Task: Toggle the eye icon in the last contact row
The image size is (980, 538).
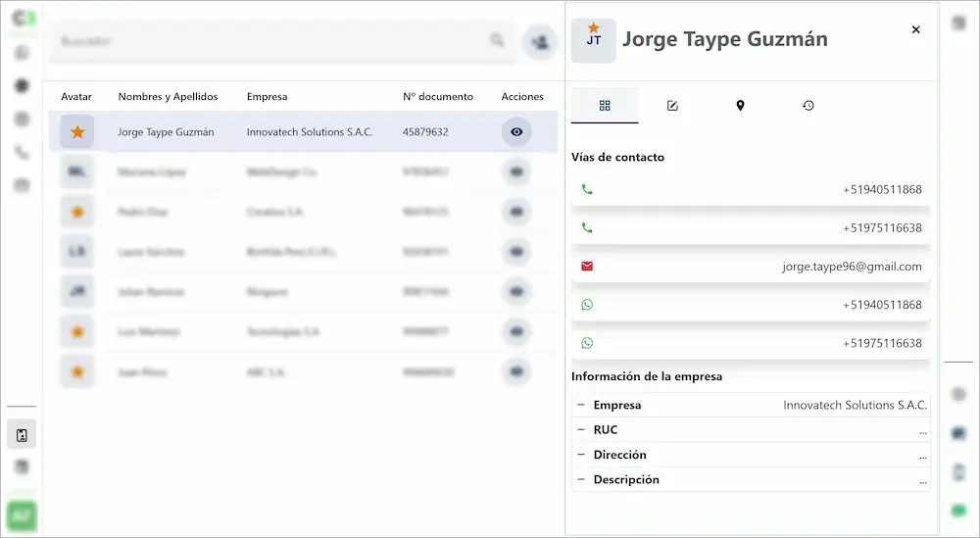Action: tap(516, 372)
